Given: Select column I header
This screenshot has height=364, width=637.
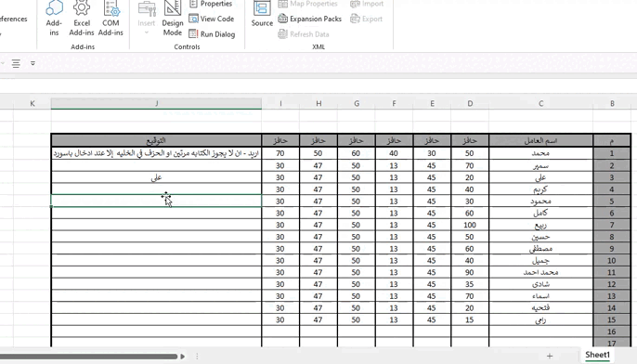Looking at the screenshot, I should coord(280,104).
